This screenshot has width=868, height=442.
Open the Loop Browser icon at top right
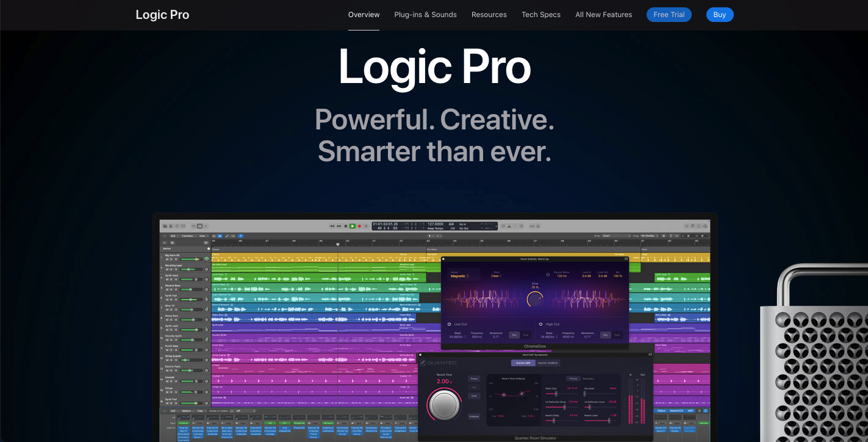point(699,226)
